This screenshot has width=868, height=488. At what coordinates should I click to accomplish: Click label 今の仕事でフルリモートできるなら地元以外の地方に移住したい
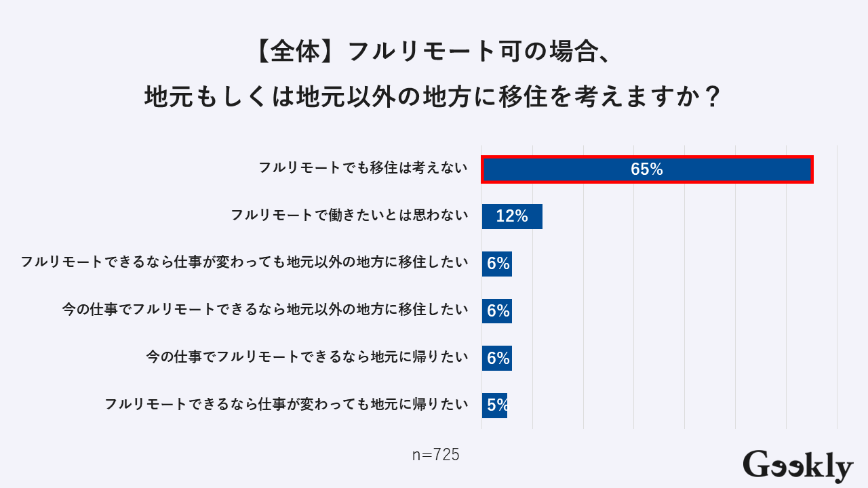(265, 310)
